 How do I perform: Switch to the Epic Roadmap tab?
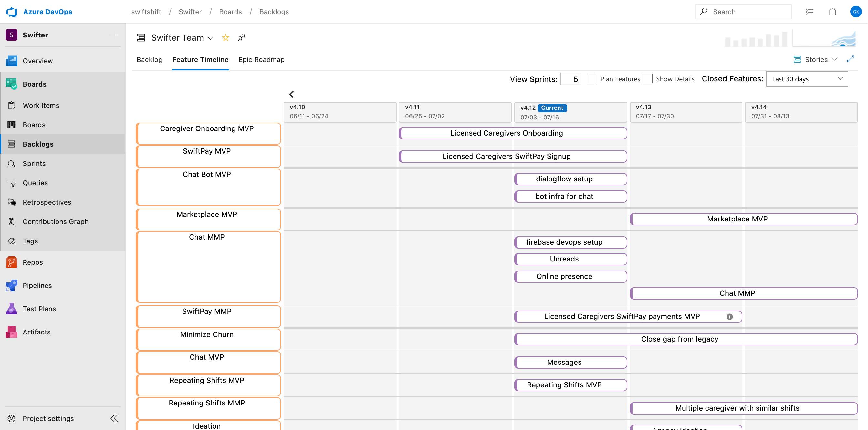[261, 60]
